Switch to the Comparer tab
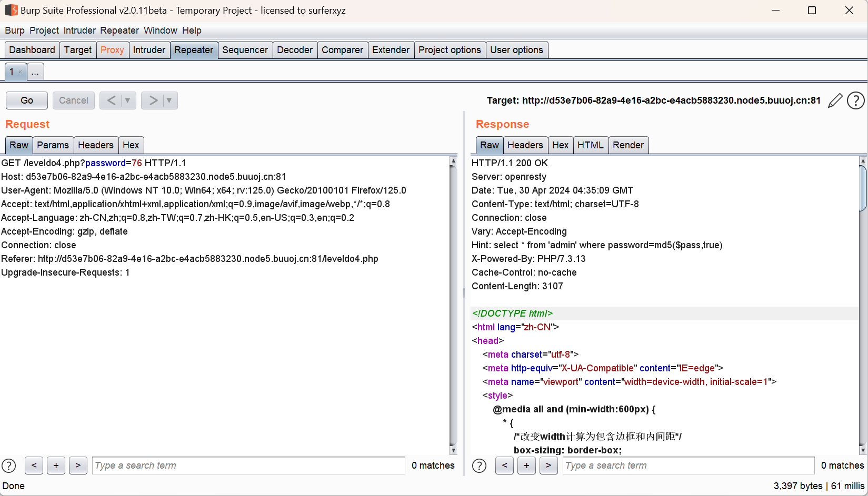Screen dimensions: 868x496 343,50
